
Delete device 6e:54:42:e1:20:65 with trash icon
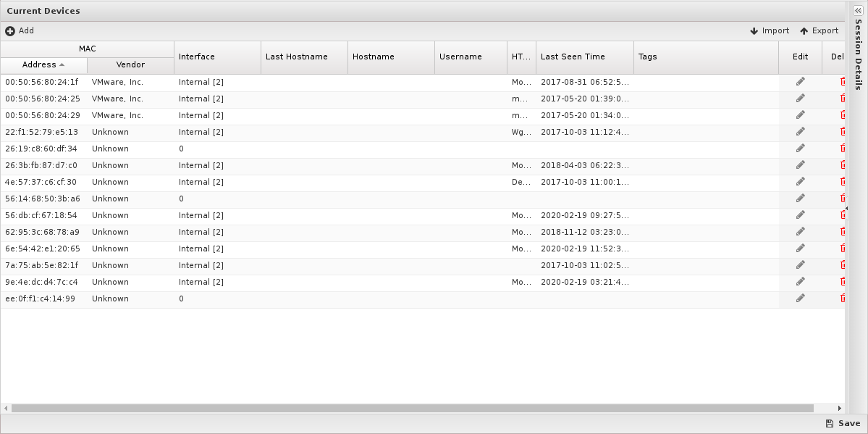coord(843,249)
